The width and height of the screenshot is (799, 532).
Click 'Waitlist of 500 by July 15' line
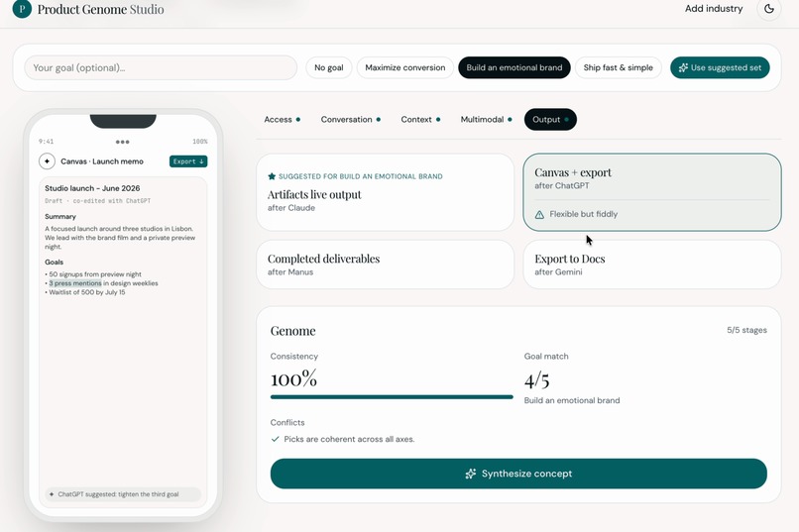click(x=86, y=292)
